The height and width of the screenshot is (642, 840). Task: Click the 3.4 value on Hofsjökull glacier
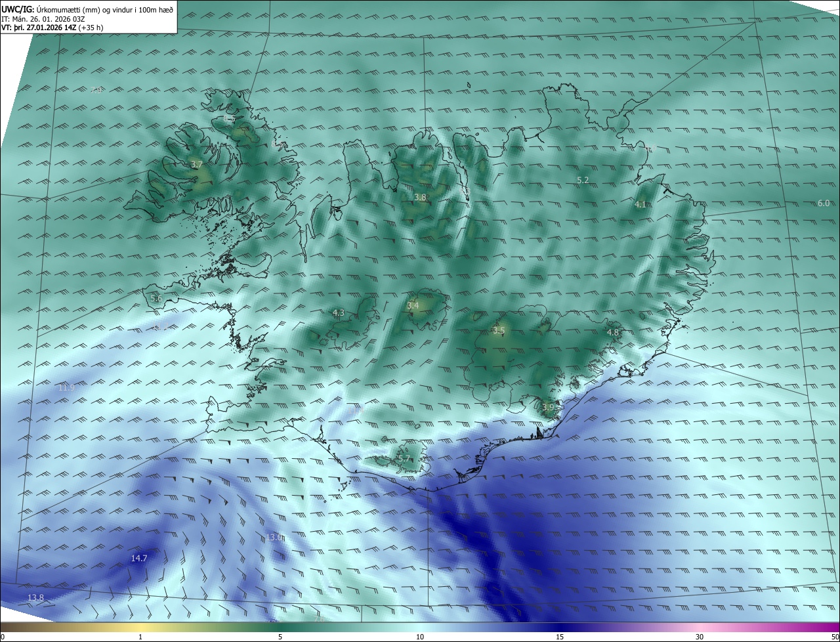coord(413,306)
